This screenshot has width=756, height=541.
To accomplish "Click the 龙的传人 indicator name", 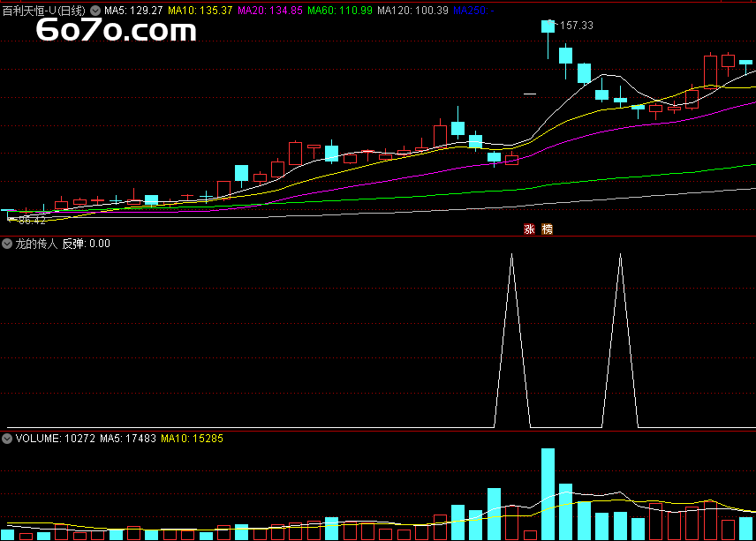I will pos(36,244).
